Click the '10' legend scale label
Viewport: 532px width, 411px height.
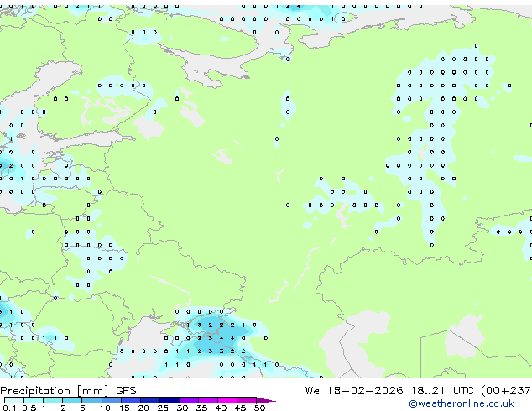tap(105, 408)
